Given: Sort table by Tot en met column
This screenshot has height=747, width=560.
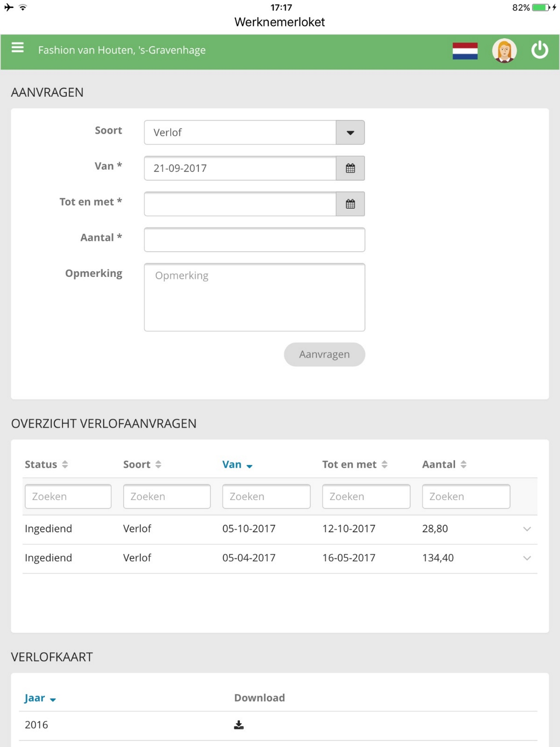Looking at the screenshot, I should pyautogui.click(x=355, y=464).
